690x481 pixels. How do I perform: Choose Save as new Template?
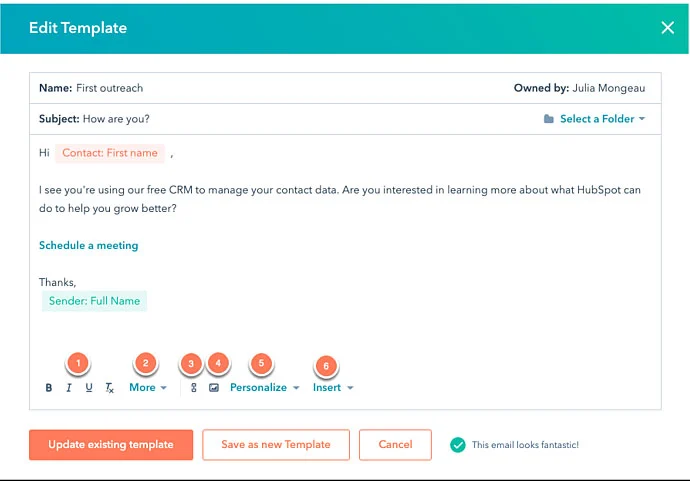point(276,445)
